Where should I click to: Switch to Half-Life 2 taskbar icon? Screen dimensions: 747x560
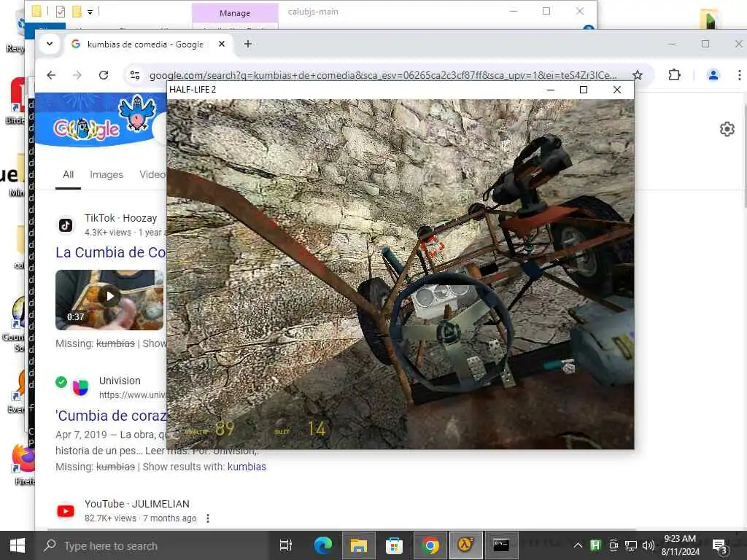[x=466, y=545]
